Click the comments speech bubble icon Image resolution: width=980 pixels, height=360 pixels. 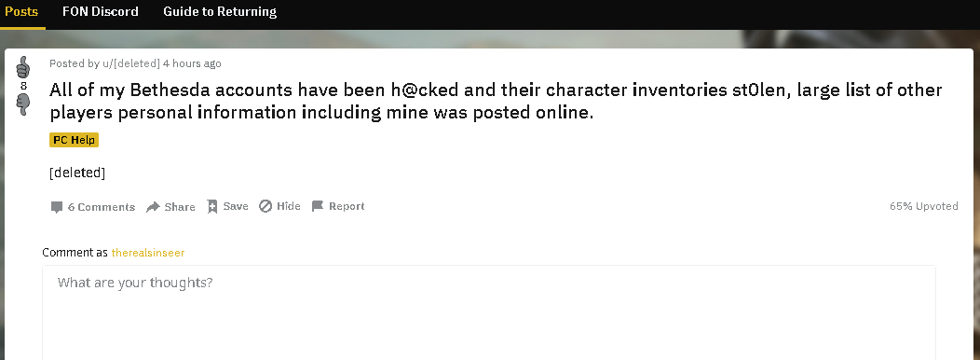click(x=57, y=207)
